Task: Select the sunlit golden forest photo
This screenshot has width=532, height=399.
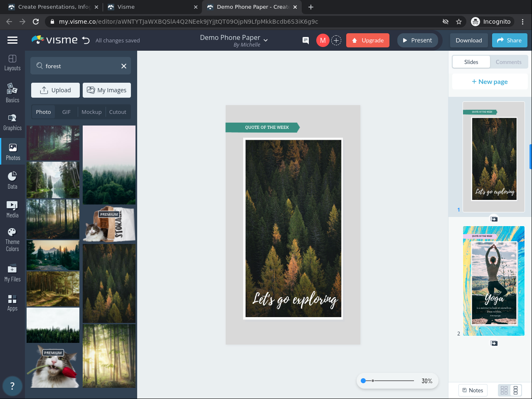Action: (x=109, y=356)
